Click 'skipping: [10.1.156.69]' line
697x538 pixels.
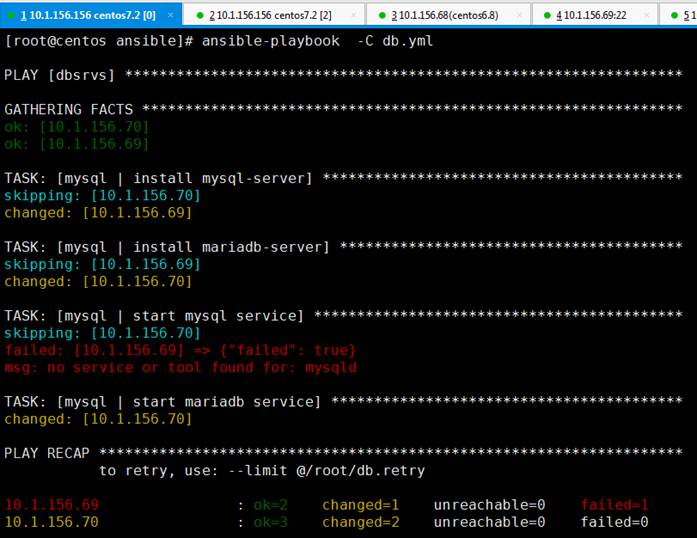tap(103, 264)
